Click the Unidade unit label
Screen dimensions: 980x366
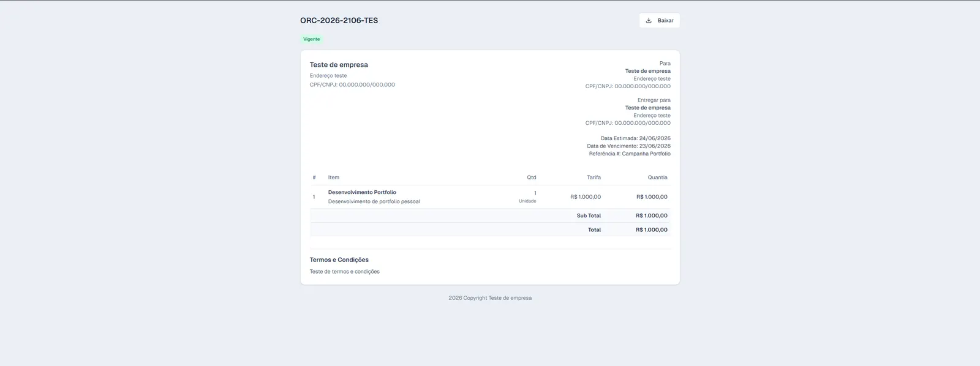tap(527, 201)
